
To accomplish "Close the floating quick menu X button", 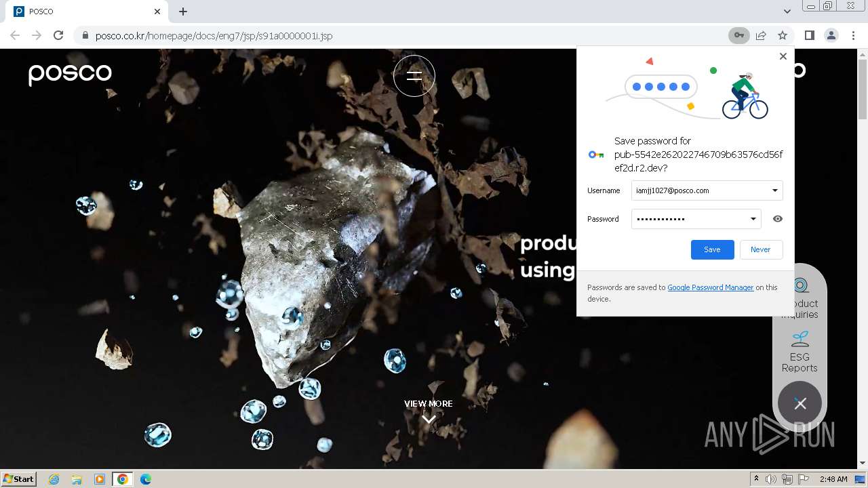I will click(800, 403).
